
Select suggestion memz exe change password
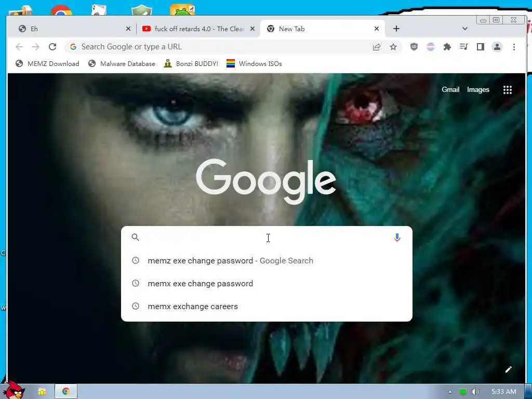(267, 261)
